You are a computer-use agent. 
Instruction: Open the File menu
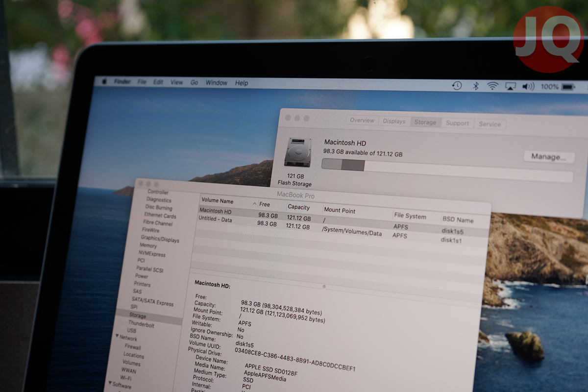pos(142,82)
